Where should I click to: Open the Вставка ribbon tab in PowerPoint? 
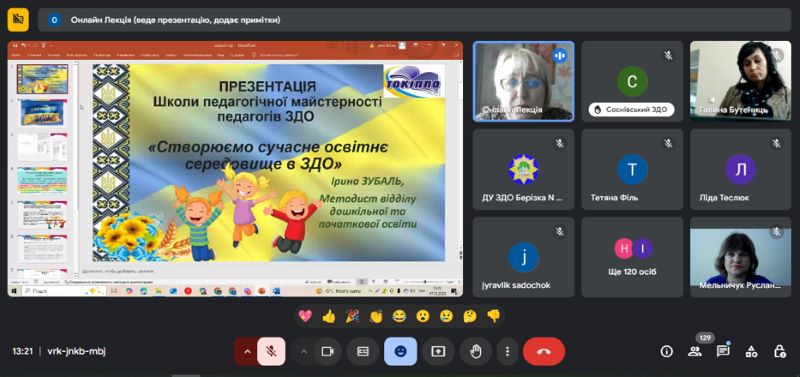(x=55, y=55)
